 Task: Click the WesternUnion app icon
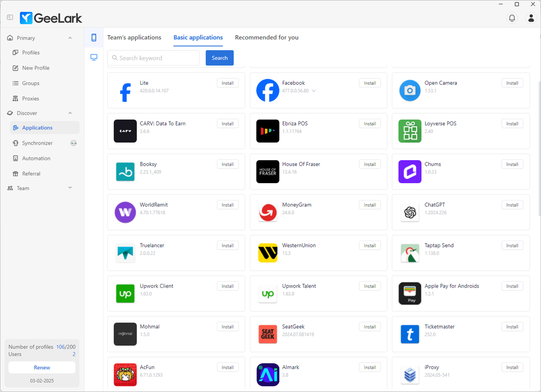[x=268, y=253]
